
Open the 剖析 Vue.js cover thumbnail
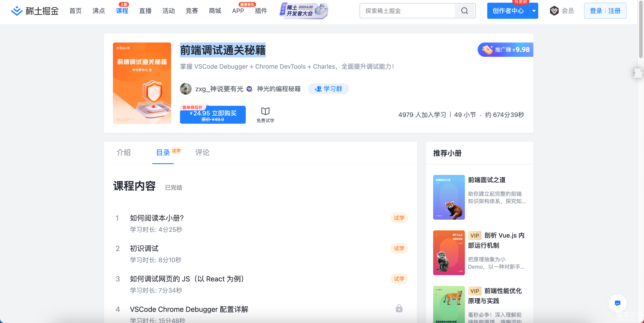click(449, 253)
